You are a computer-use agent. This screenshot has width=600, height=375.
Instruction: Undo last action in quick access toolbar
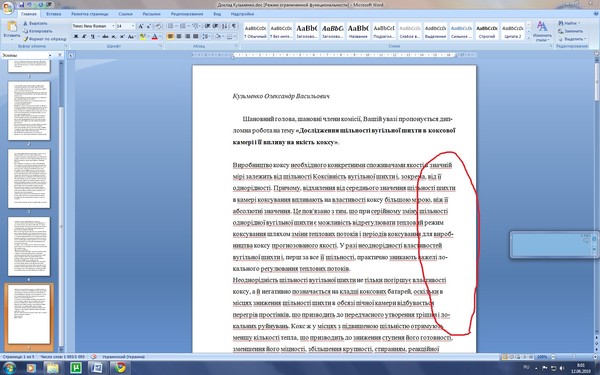coord(29,5)
